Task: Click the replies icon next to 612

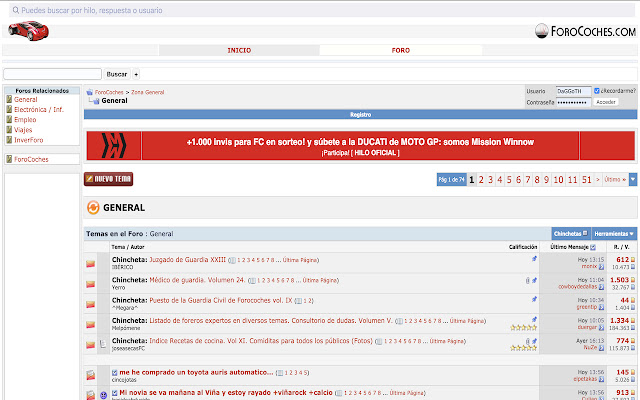Action: click(633, 260)
